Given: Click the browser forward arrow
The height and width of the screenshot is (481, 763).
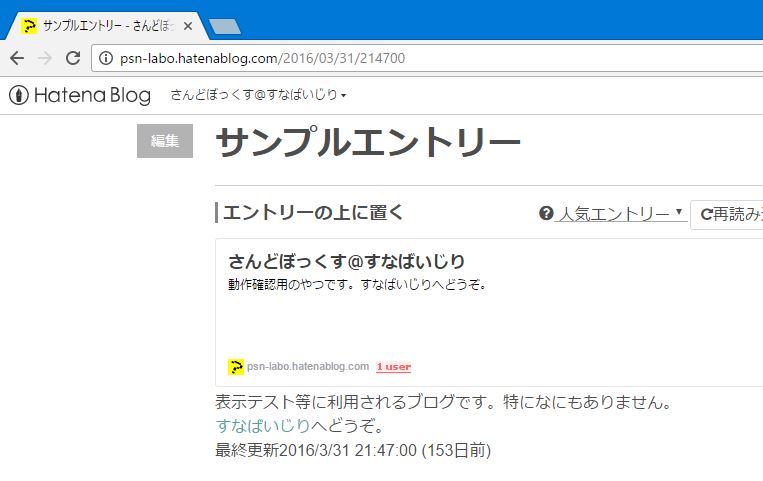Looking at the screenshot, I should pyautogui.click(x=45, y=58).
